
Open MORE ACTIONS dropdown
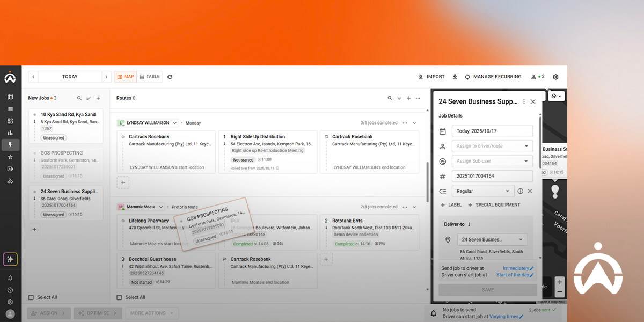tap(152, 313)
